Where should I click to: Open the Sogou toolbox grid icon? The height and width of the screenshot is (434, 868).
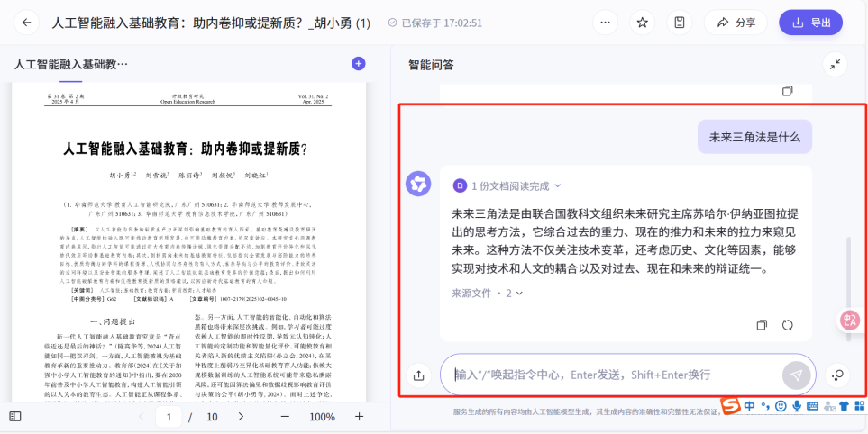coord(860,406)
